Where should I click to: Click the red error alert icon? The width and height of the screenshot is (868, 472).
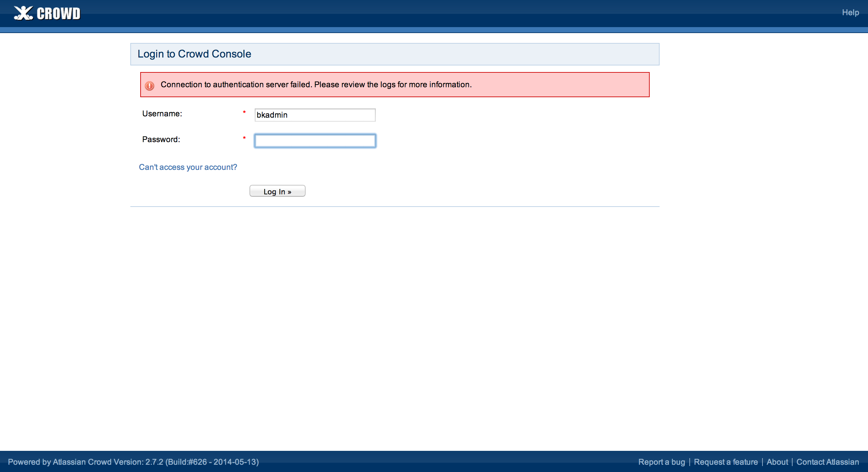point(149,86)
